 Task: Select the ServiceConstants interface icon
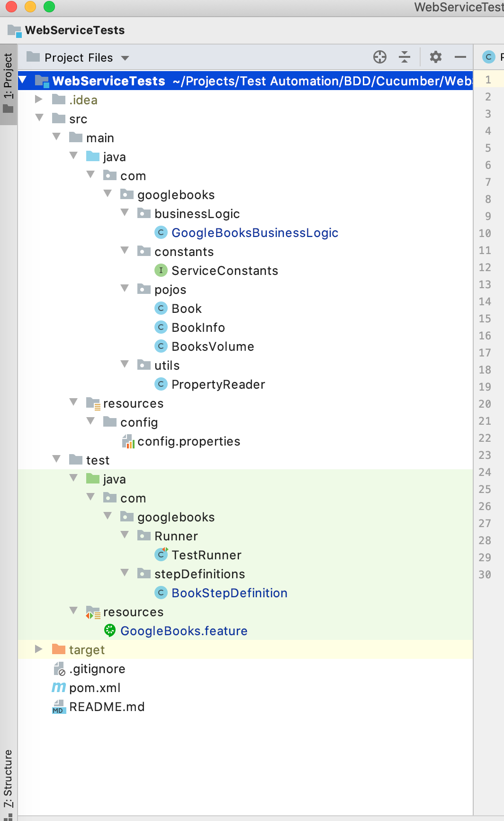pos(161,270)
